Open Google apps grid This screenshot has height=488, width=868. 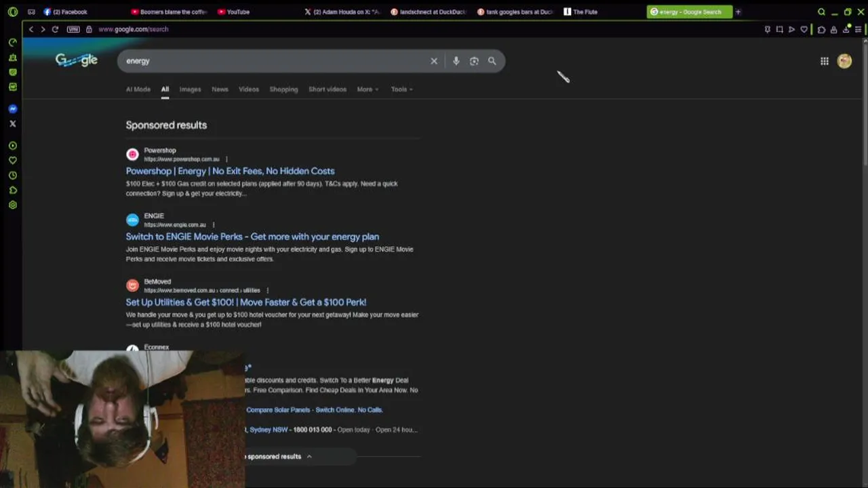click(825, 61)
